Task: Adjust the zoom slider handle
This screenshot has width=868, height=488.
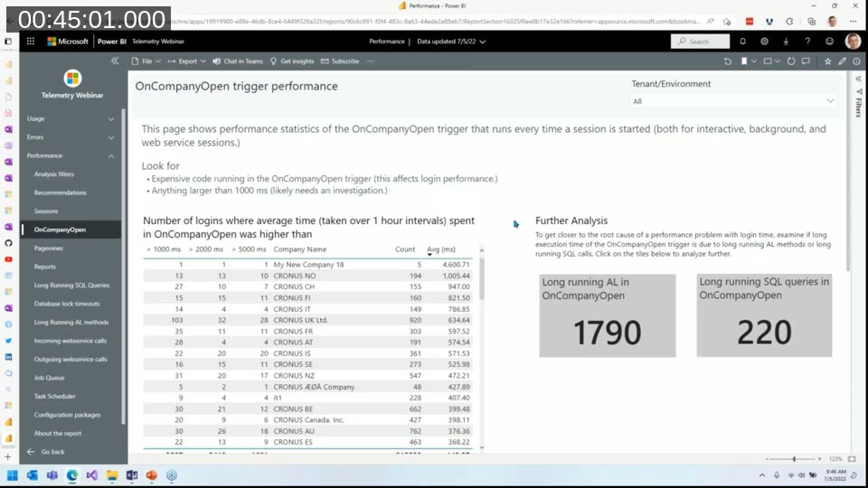Action: click(x=794, y=459)
